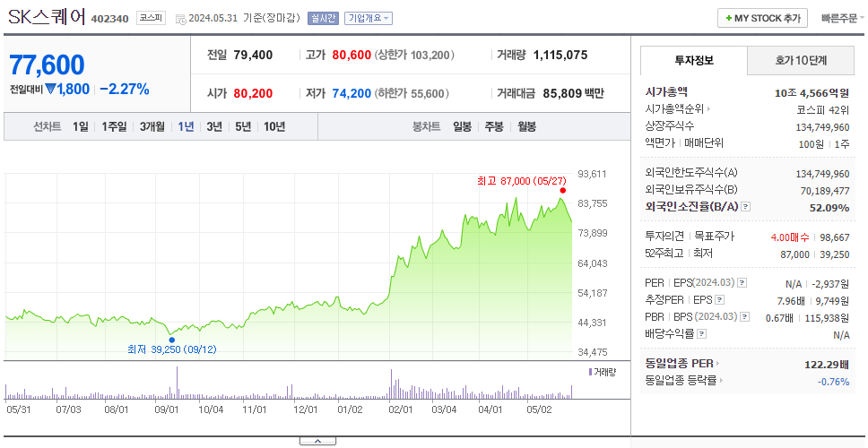868x448 pixels.
Task: Select the 1주일 line chart period
Action: 114,126
